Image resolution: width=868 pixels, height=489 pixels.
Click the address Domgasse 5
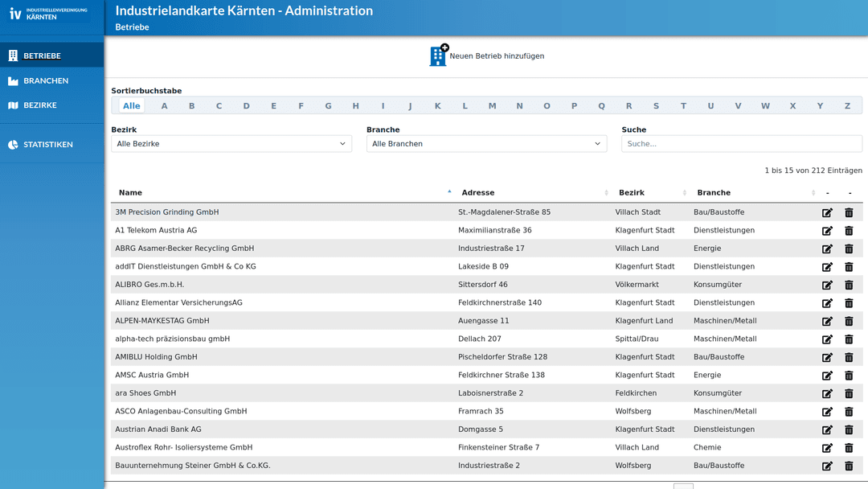pyautogui.click(x=481, y=429)
